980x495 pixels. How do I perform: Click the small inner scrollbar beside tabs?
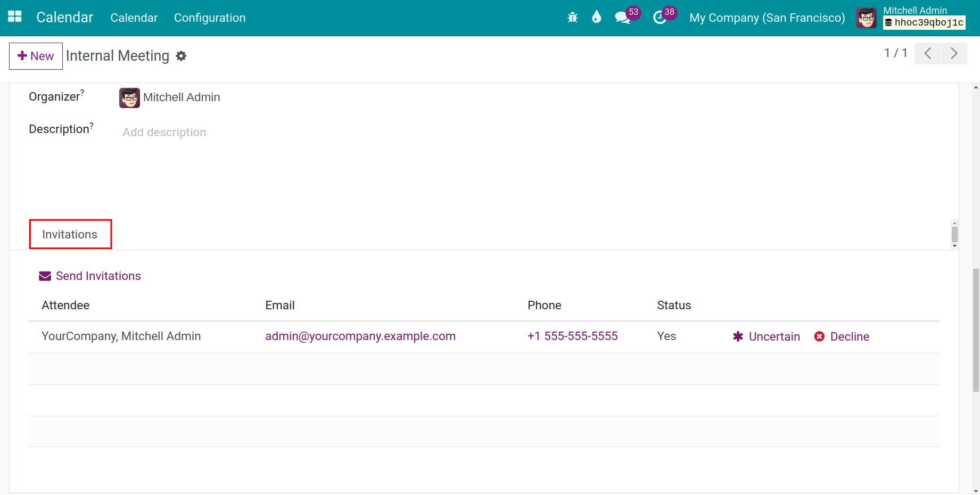tap(954, 234)
